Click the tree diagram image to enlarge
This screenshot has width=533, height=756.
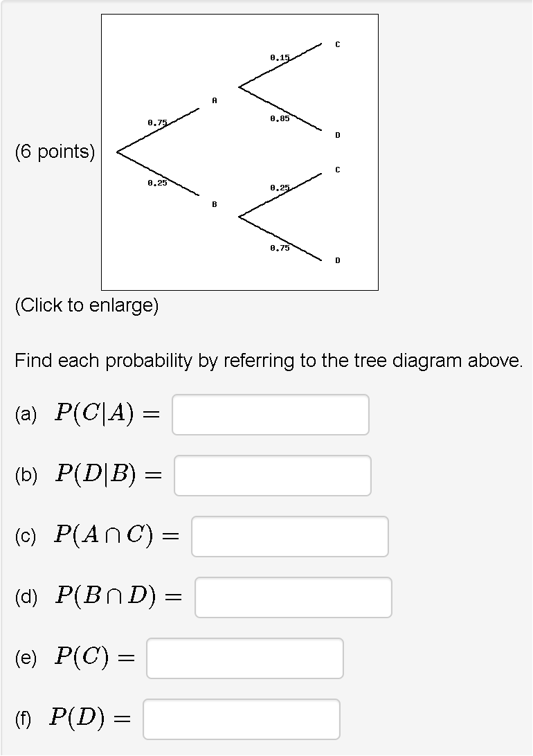point(239,152)
